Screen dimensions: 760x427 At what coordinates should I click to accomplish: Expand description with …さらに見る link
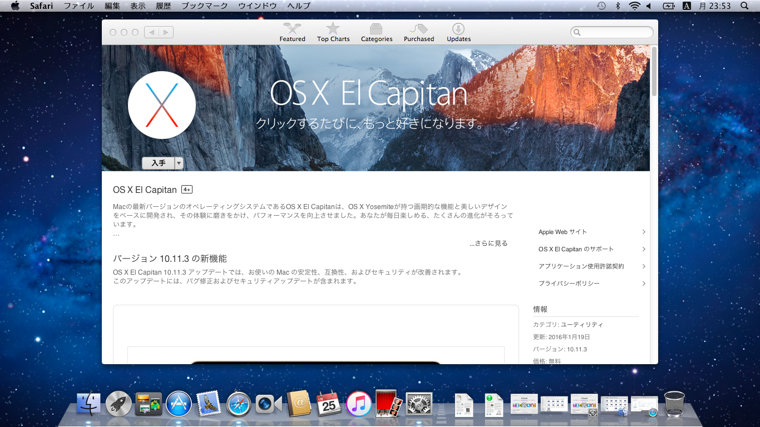click(x=488, y=243)
